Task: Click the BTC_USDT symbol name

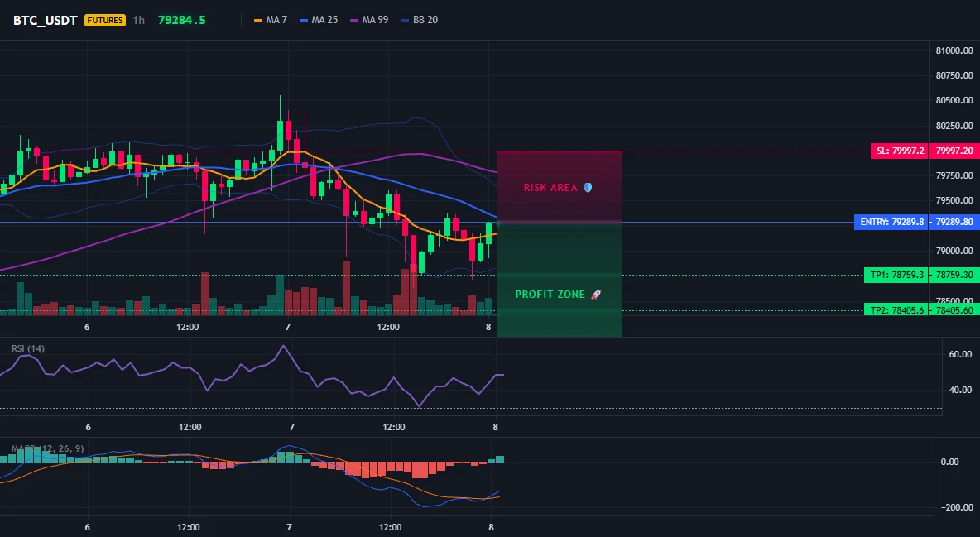Action: [x=45, y=20]
